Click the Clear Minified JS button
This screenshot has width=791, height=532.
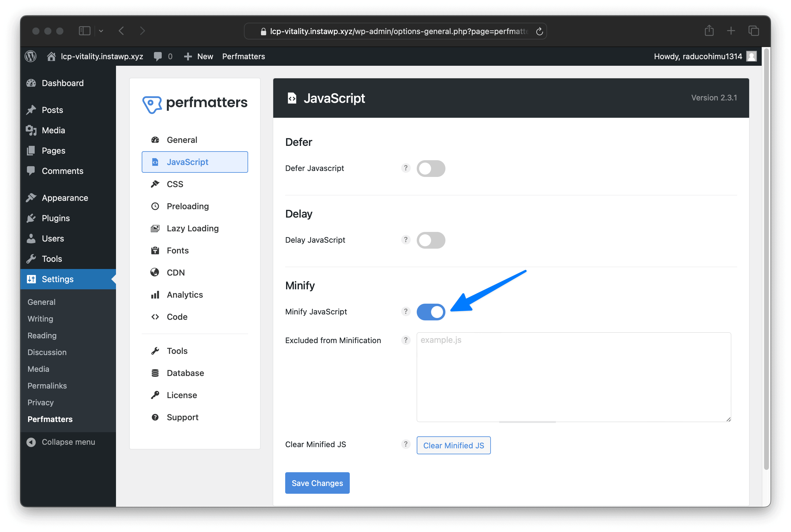[453, 446]
